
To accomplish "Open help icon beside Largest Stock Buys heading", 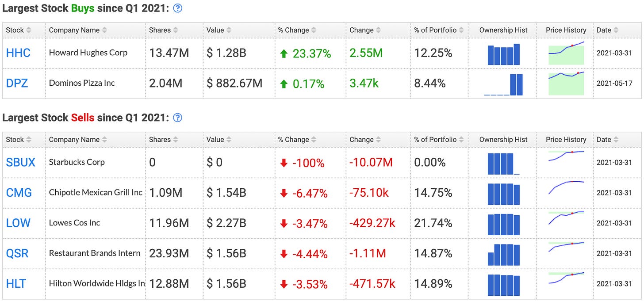I will pos(178,8).
